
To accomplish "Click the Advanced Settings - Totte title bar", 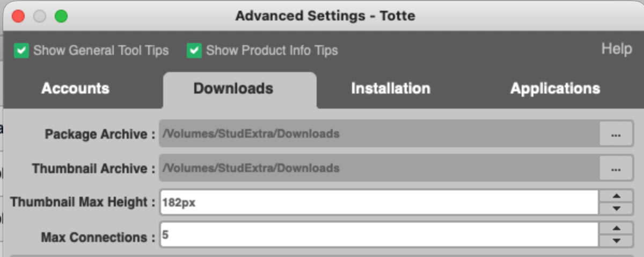I will point(325,16).
